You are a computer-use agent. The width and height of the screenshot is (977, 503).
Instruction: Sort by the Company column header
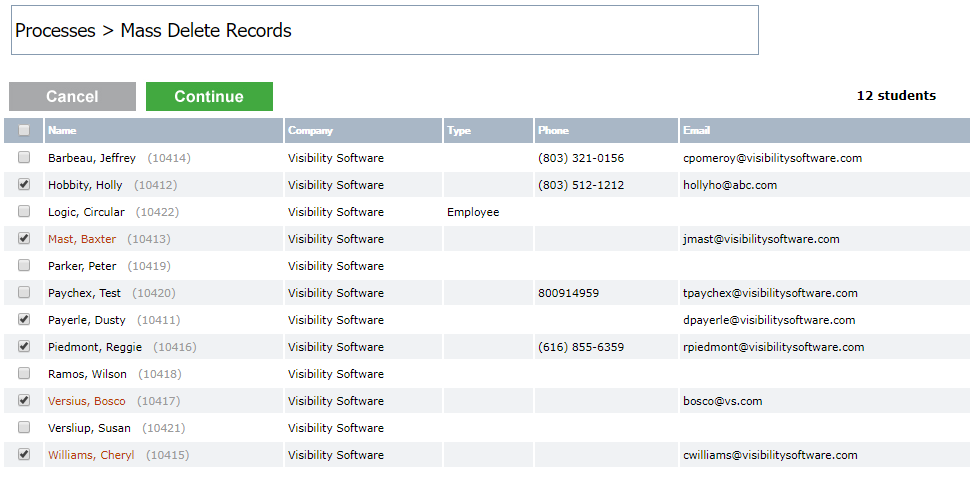[x=310, y=131]
